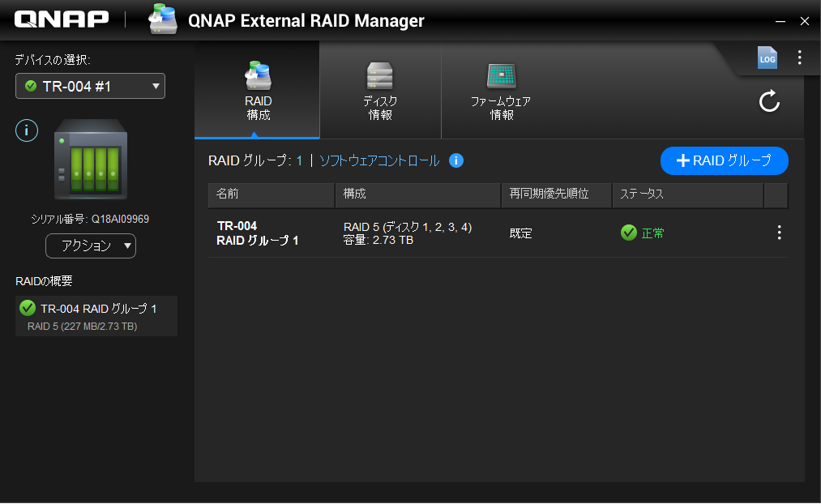Click the 名前 column header

coord(271,195)
